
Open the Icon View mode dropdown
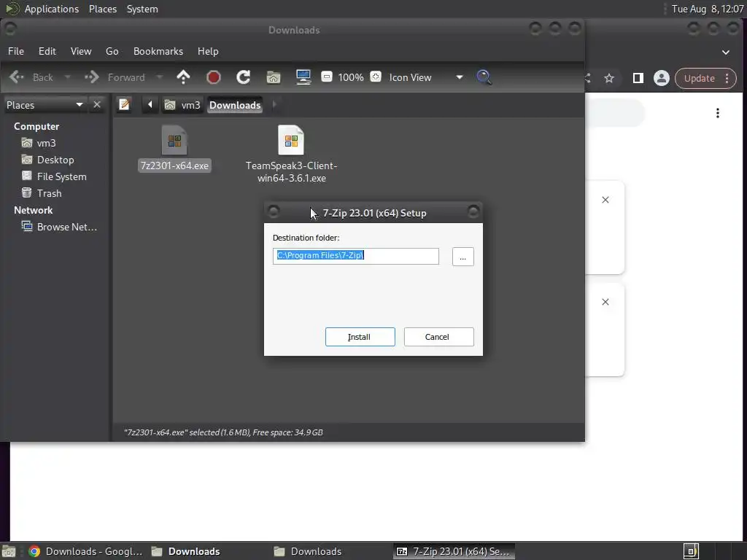(x=426, y=77)
